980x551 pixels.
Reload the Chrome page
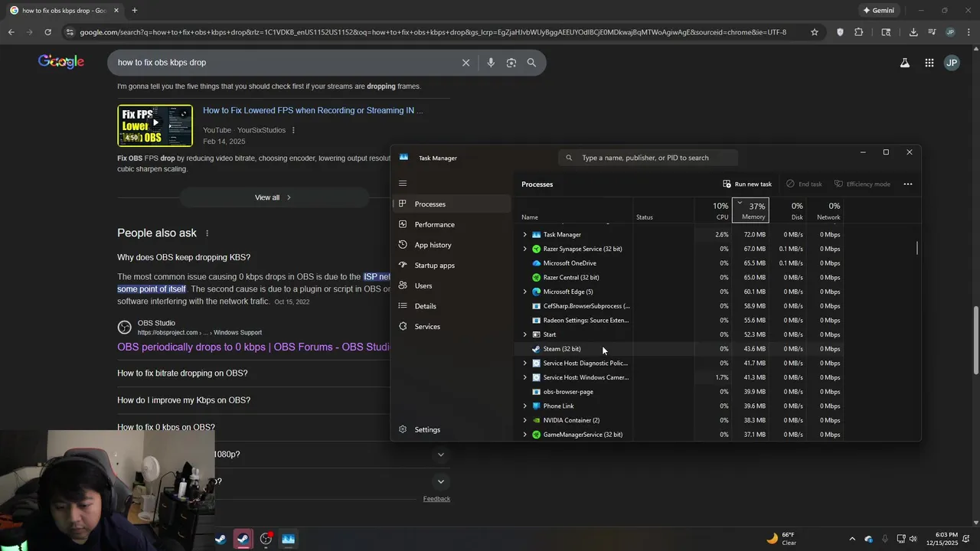(47, 32)
